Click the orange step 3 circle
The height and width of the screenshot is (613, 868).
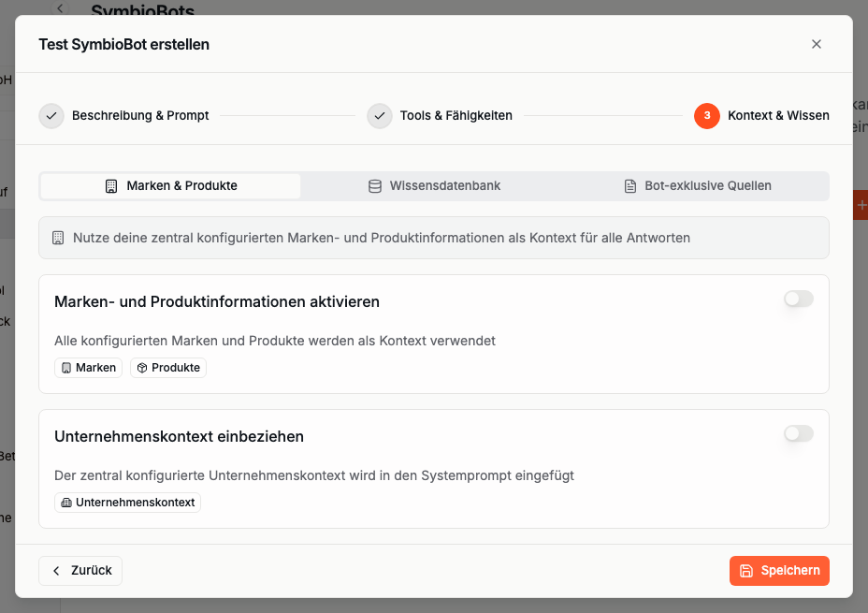tap(707, 116)
